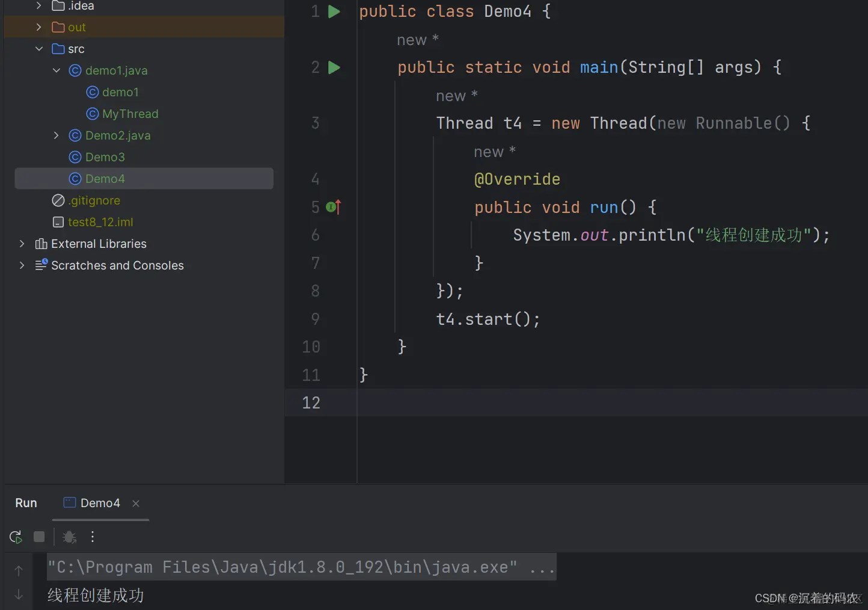Expand the out folder
Image resolution: width=868 pixels, height=610 pixels.
(38, 27)
